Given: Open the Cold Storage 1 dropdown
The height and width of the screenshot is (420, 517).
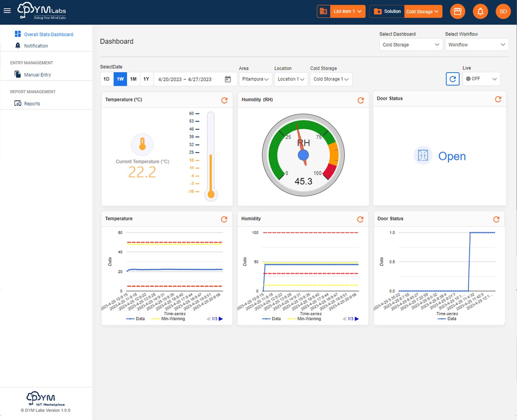Looking at the screenshot, I should click(331, 79).
